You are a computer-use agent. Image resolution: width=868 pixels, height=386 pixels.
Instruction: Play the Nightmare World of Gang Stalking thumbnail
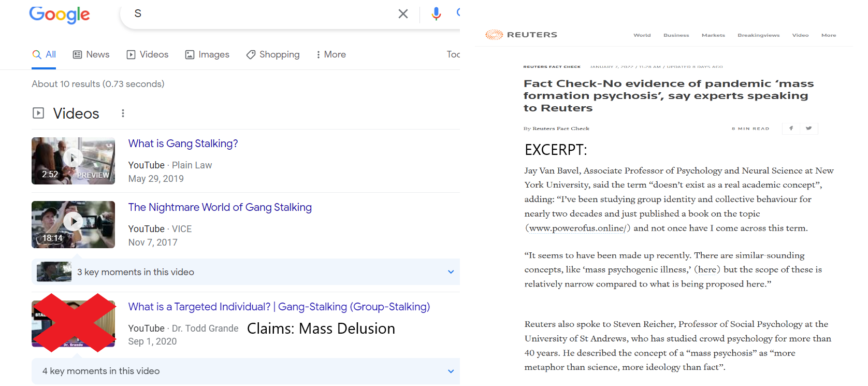pyautogui.click(x=73, y=224)
